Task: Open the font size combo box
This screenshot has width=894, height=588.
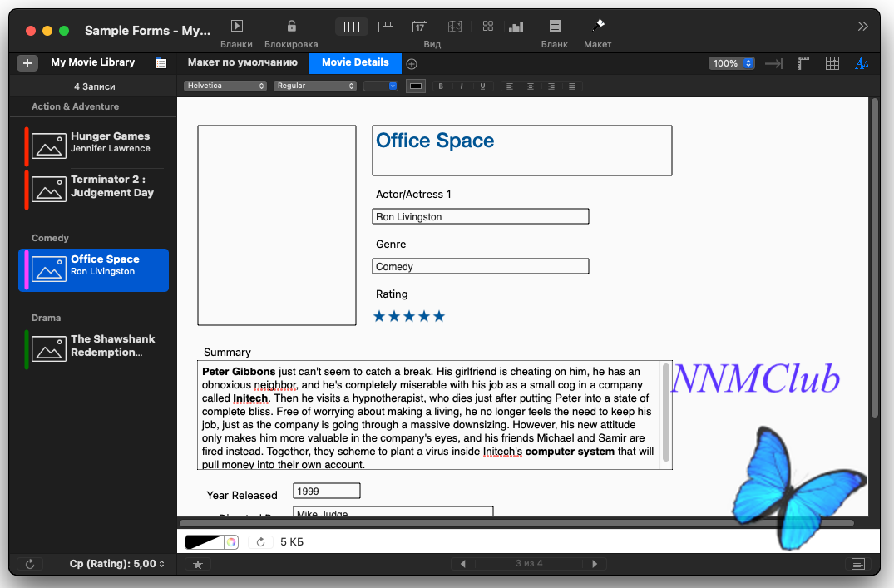Action: click(380, 86)
